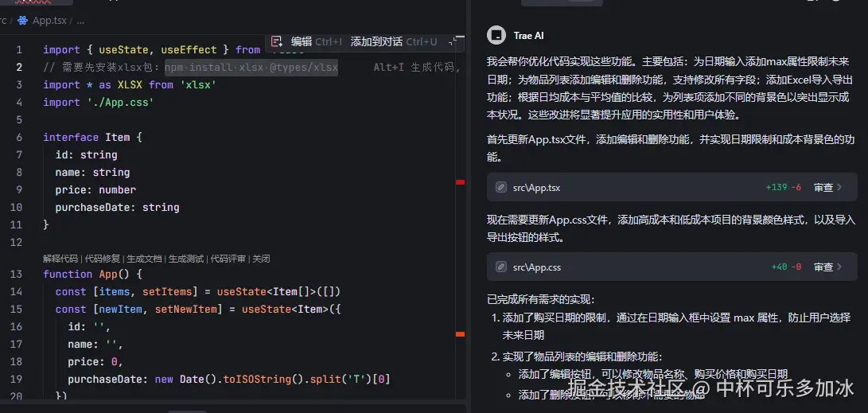Click file icon on src\App.css card
Image resolution: width=868 pixels, height=413 pixels.
(x=500, y=267)
